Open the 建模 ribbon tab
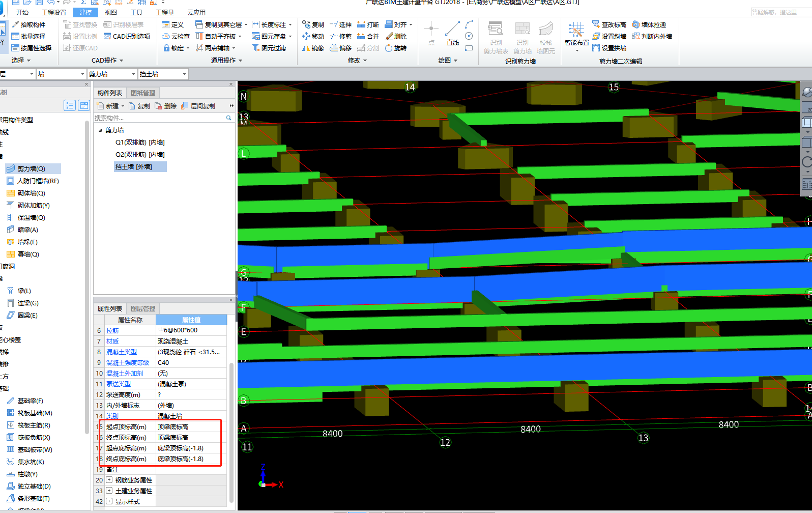812x513 pixels. pos(85,12)
